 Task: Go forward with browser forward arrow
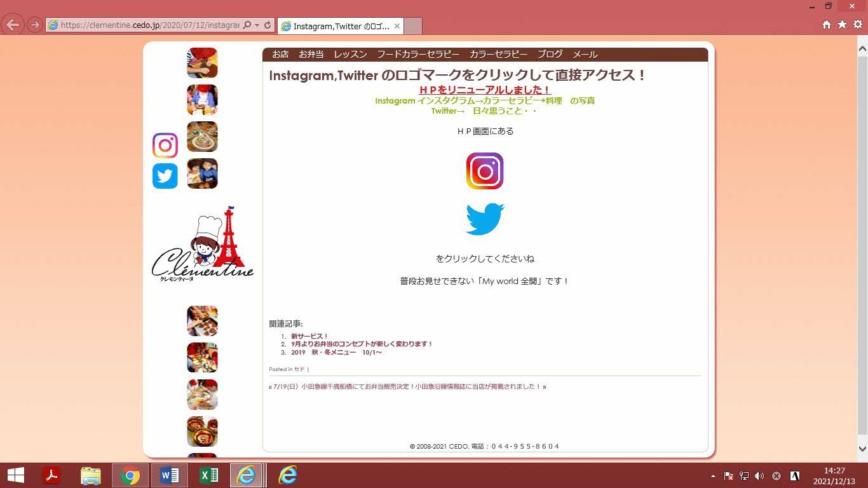click(x=35, y=25)
